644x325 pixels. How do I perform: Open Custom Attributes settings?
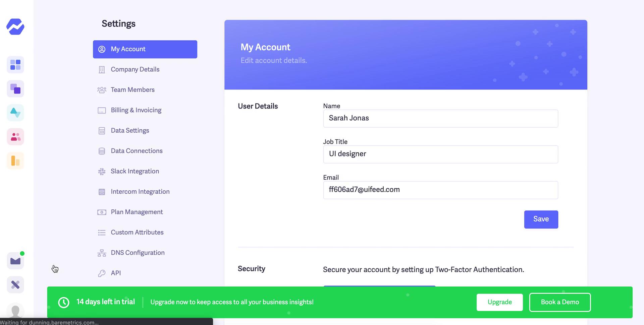[145, 233]
